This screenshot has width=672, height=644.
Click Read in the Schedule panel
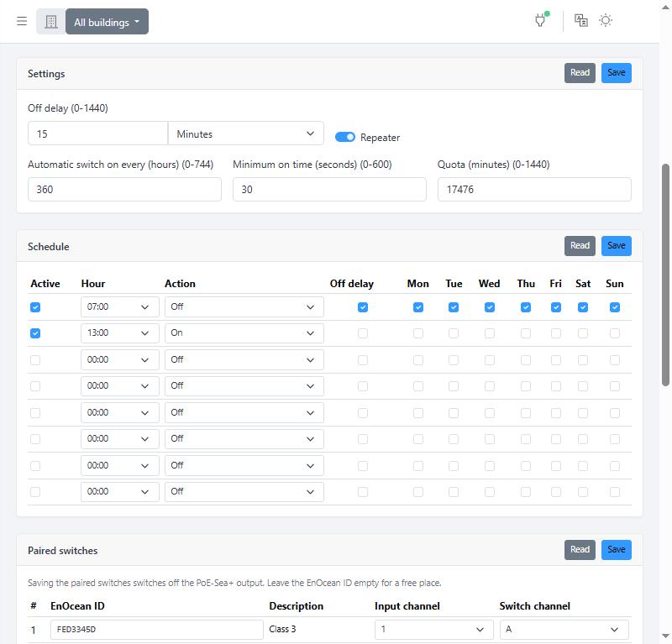(x=580, y=246)
